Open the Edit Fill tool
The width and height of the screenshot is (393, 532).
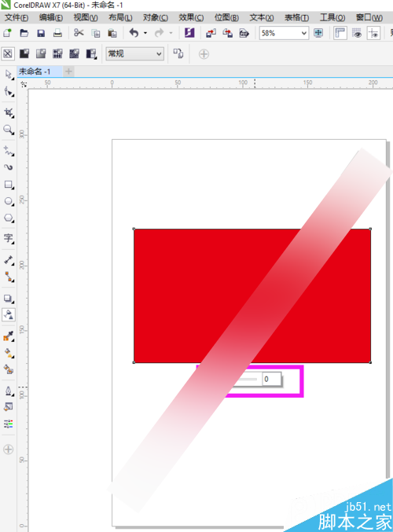click(x=9, y=407)
